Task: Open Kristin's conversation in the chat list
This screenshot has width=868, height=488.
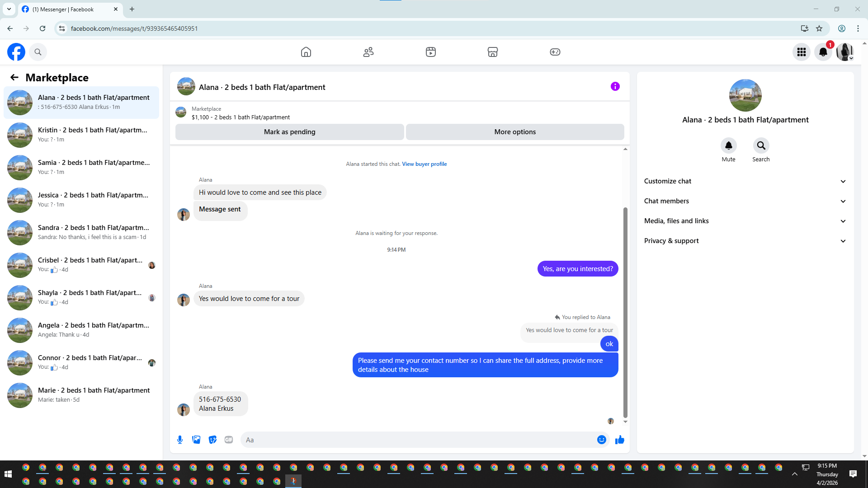Action: click(x=81, y=135)
